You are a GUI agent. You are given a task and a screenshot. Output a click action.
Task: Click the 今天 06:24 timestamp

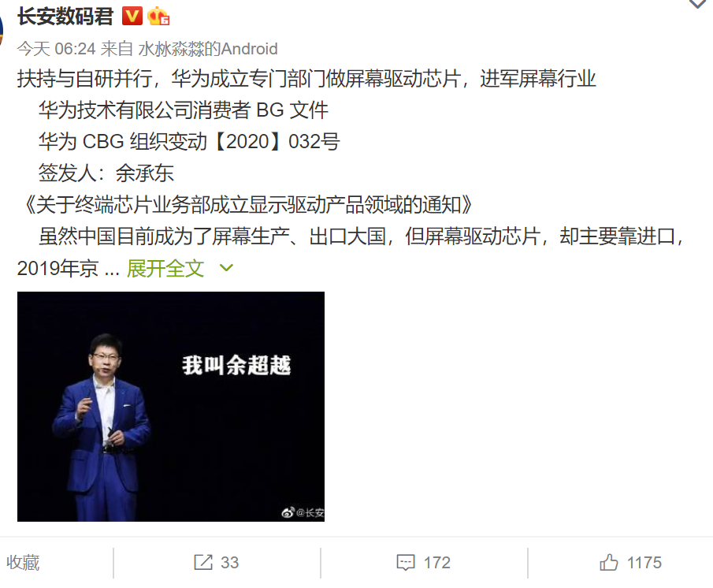click(x=57, y=49)
